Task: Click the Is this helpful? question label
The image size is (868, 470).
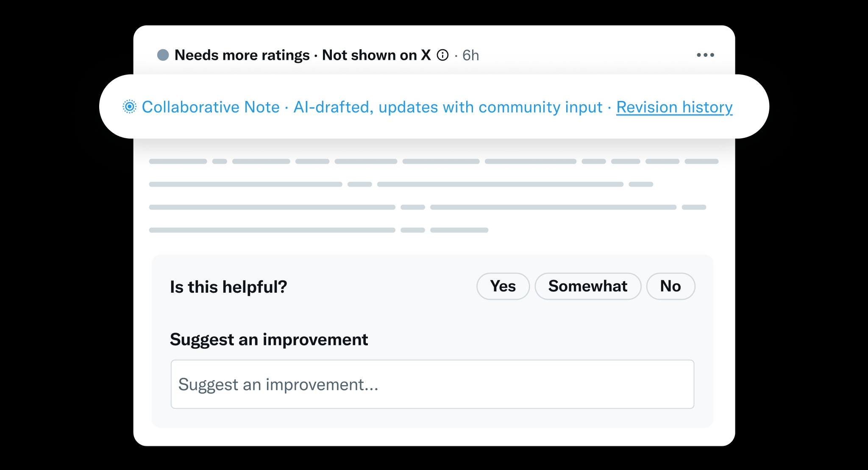Action: [x=228, y=287]
